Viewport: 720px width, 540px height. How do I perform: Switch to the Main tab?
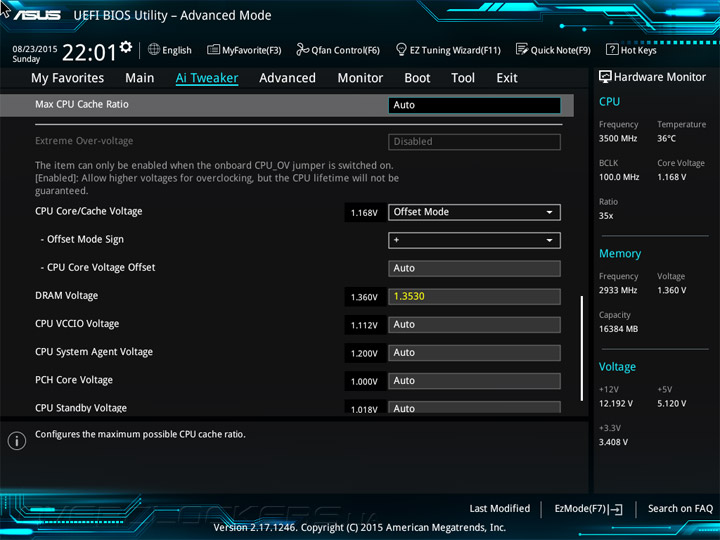pyautogui.click(x=140, y=78)
